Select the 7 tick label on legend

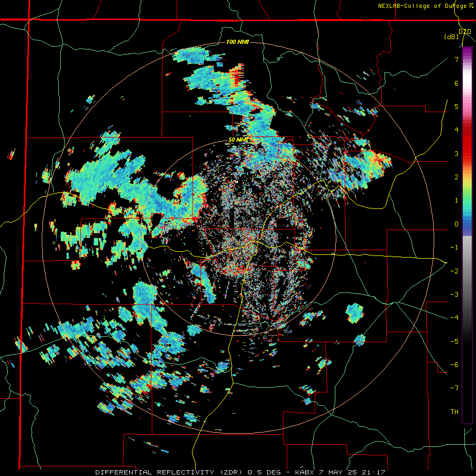pos(456,59)
